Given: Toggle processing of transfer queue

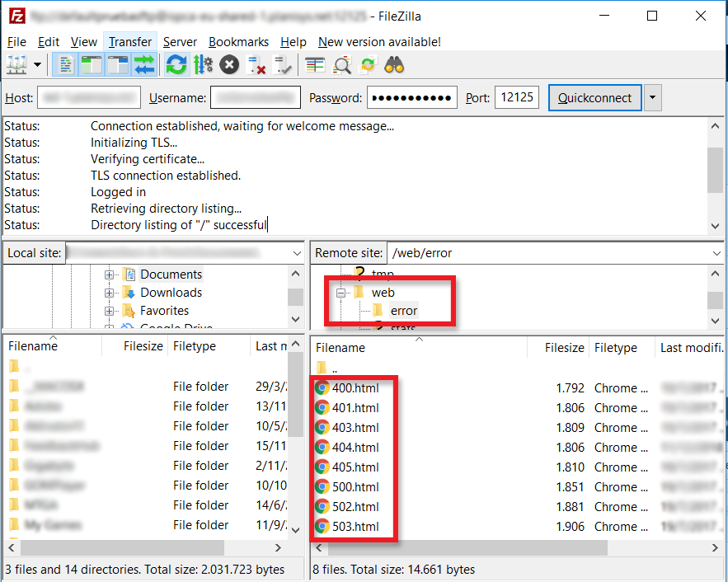Looking at the screenshot, I should [203, 65].
